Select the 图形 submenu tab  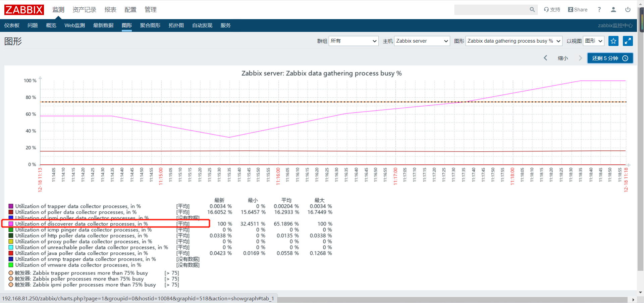point(127,26)
